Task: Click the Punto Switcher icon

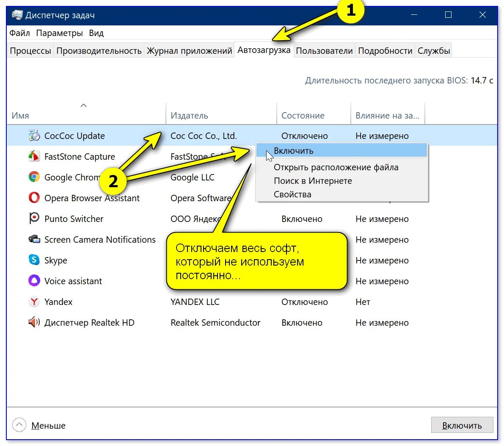Action: (x=34, y=219)
